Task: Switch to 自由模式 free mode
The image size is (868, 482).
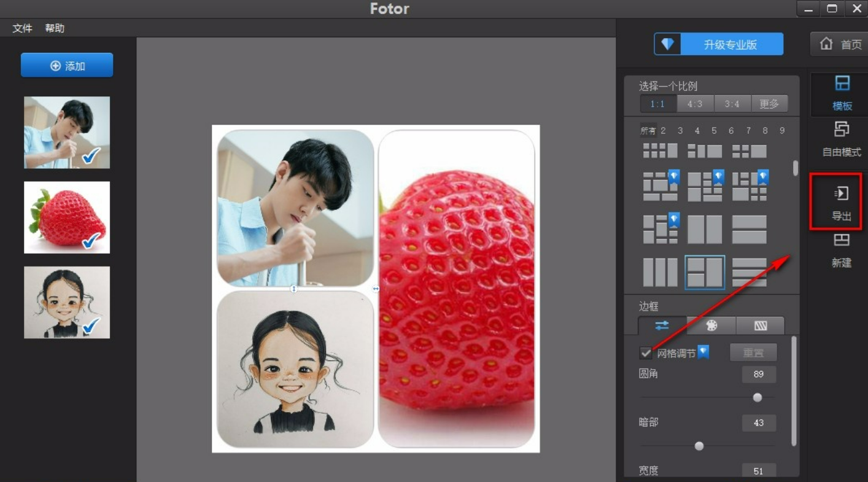Action: click(x=842, y=139)
